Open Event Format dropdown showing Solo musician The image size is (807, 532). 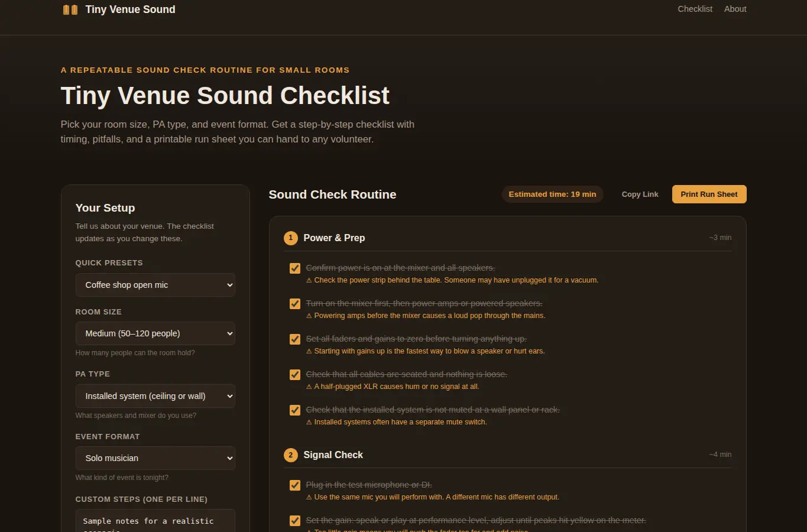155,458
